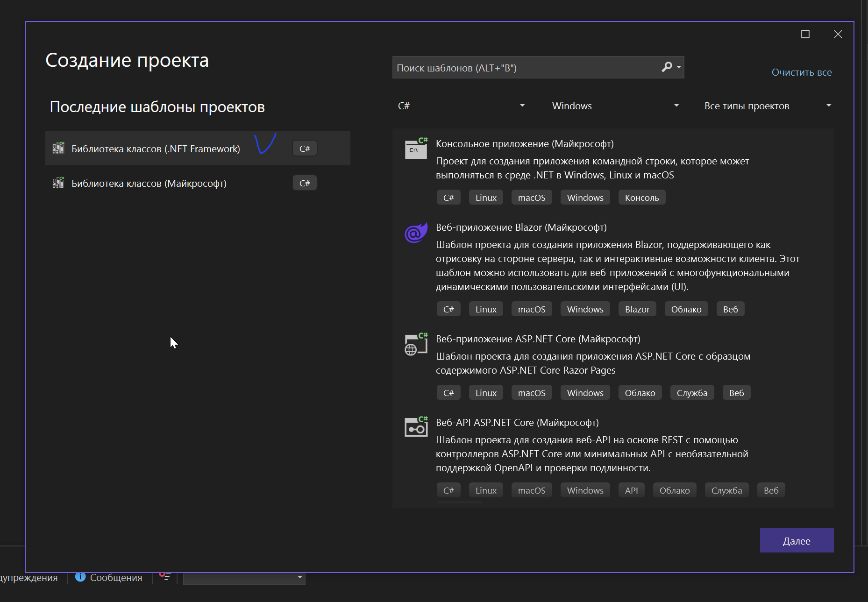Click the macOS tag under "Консольное приложение"
This screenshot has width=868, height=602.
pyautogui.click(x=532, y=198)
